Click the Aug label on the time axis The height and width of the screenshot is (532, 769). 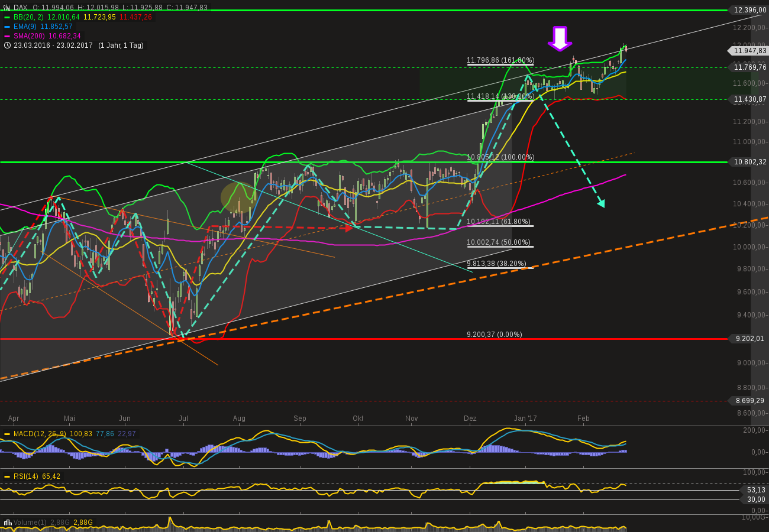pyautogui.click(x=239, y=419)
